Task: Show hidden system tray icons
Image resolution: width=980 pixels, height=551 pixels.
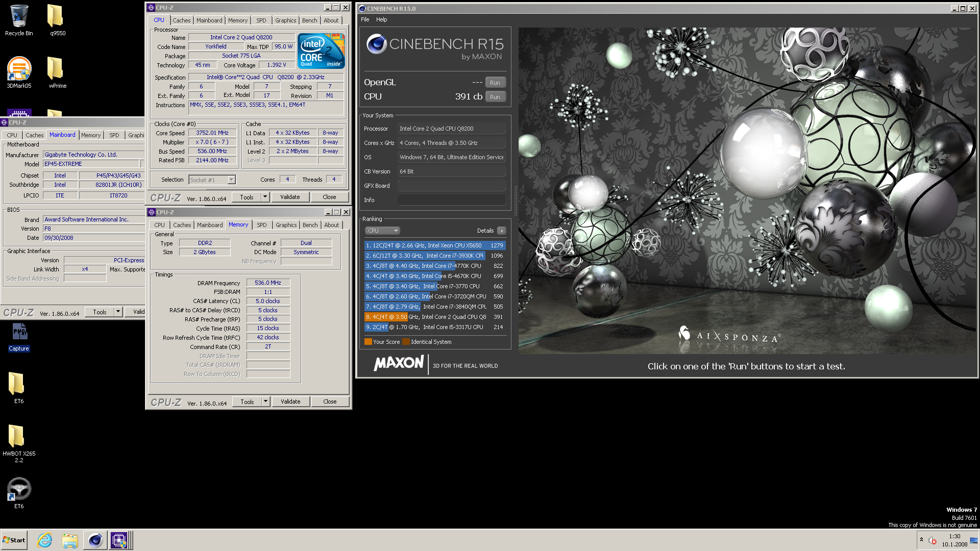Action: 921,540
